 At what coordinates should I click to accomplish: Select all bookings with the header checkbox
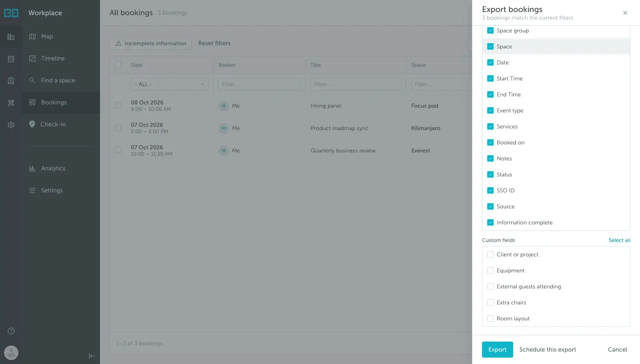point(118,65)
